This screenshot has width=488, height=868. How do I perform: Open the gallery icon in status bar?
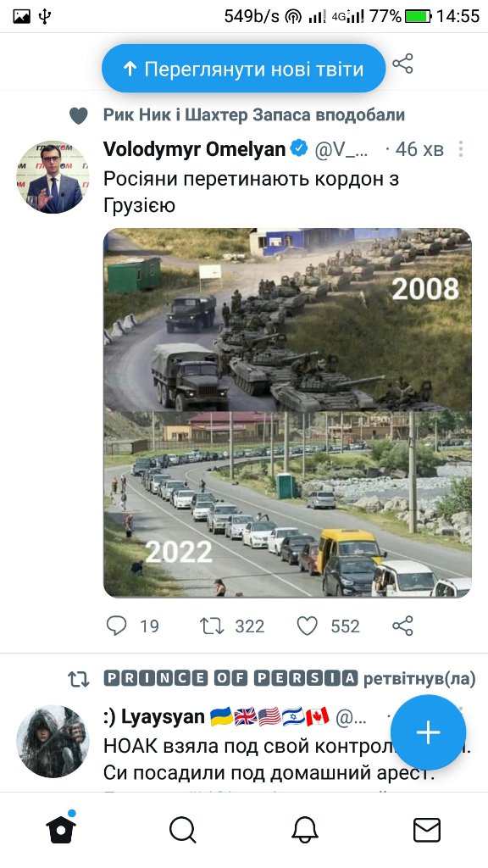[x=21, y=17]
